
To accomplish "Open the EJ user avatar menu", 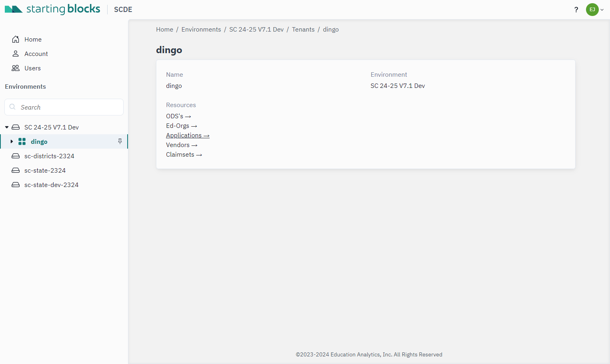I will pos(592,10).
